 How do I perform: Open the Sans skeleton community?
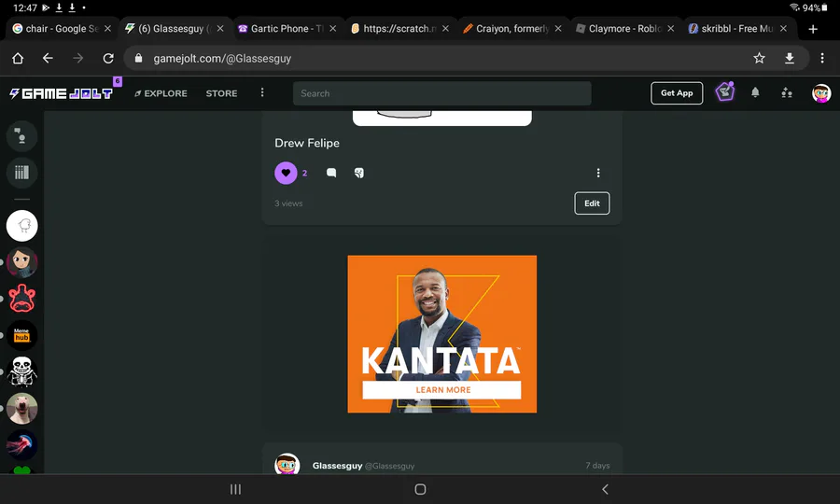tap(22, 371)
